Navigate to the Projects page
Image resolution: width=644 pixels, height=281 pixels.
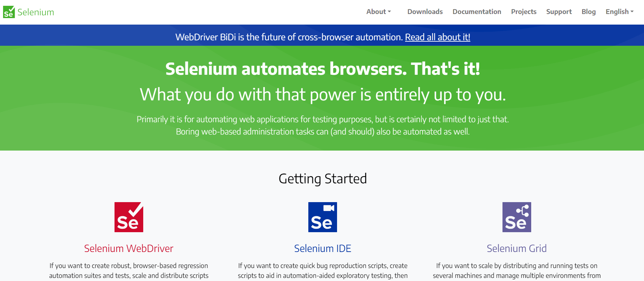(524, 11)
